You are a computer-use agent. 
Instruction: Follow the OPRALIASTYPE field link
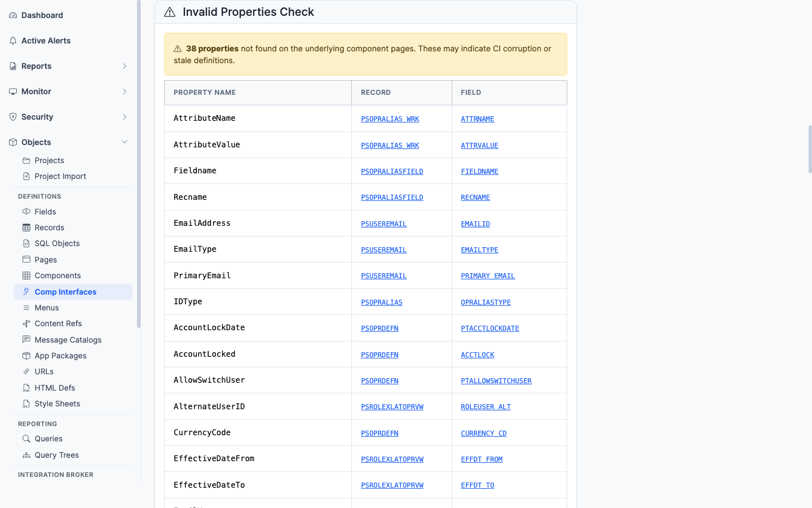(x=486, y=303)
